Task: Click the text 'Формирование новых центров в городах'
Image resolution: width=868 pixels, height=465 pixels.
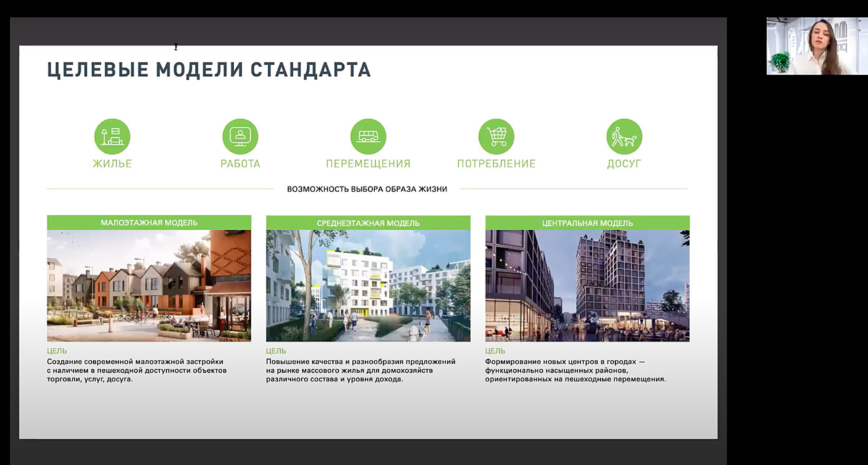Action: [561, 362]
